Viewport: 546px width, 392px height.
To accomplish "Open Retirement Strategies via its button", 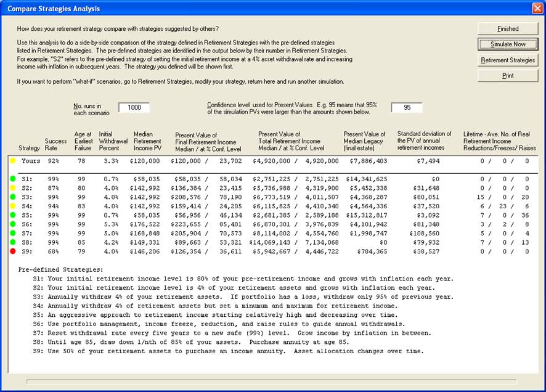I will pos(508,60).
